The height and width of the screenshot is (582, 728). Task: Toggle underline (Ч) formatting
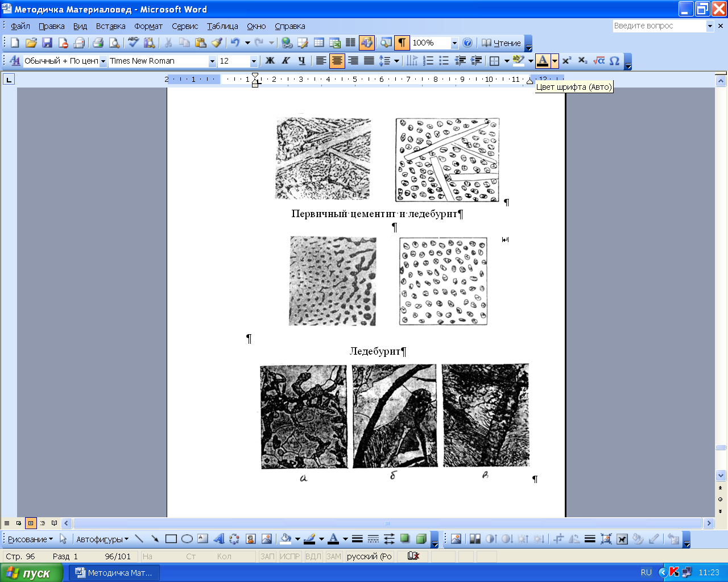point(302,61)
